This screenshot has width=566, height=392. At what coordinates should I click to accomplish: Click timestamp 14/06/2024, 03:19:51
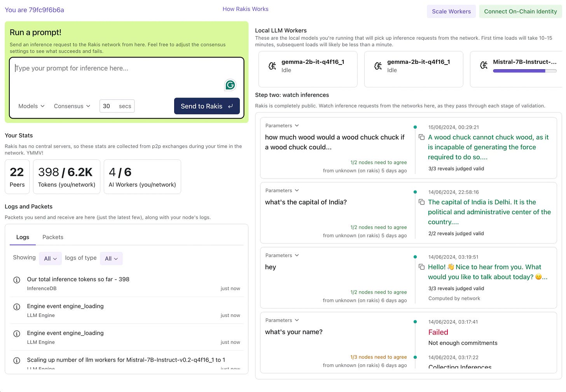coord(453,257)
